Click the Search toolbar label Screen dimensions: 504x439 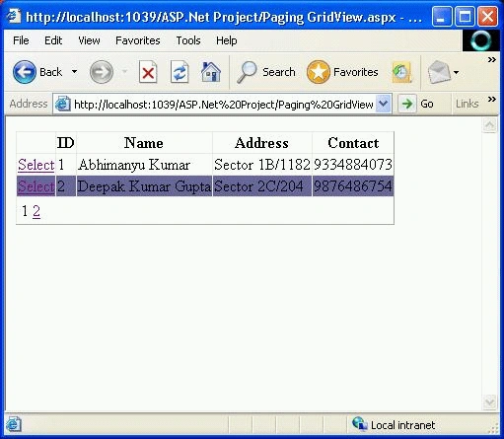pos(279,72)
